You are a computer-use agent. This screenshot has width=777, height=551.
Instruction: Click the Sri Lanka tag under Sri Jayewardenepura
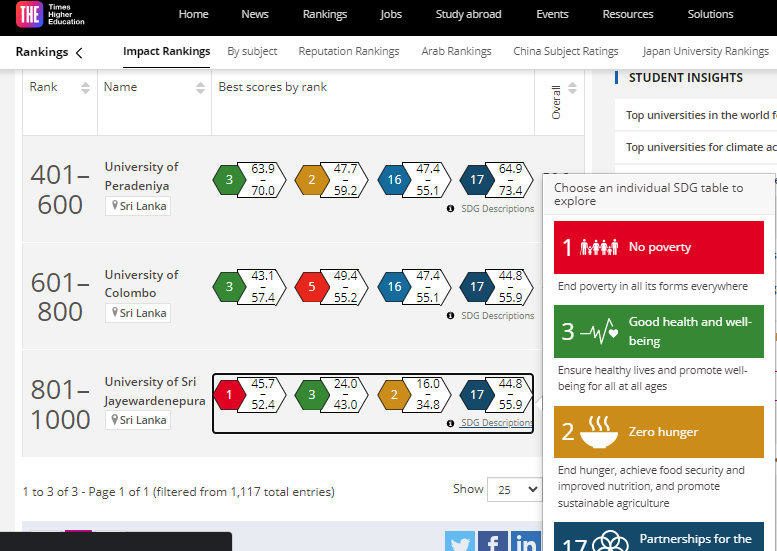coord(138,420)
